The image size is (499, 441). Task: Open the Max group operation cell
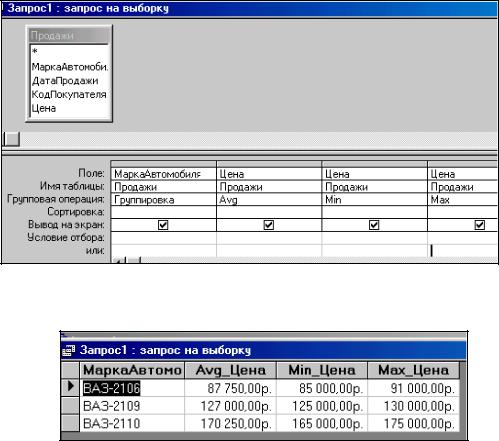pyautogui.click(x=463, y=200)
